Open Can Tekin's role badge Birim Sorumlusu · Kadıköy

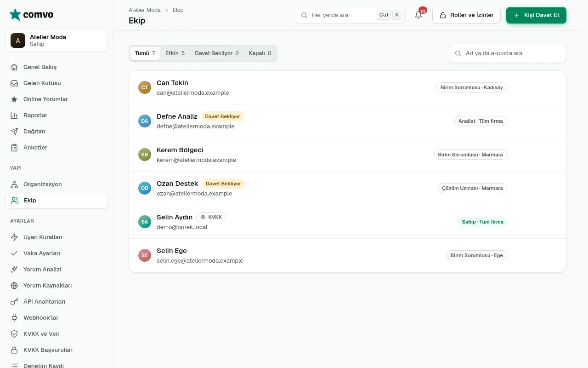tap(471, 87)
